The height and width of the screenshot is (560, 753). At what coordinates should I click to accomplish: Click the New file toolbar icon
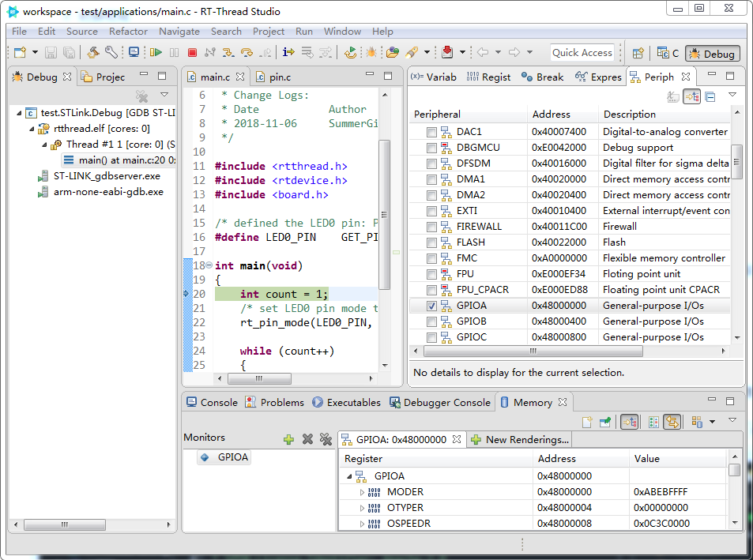(x=21, y=52)
